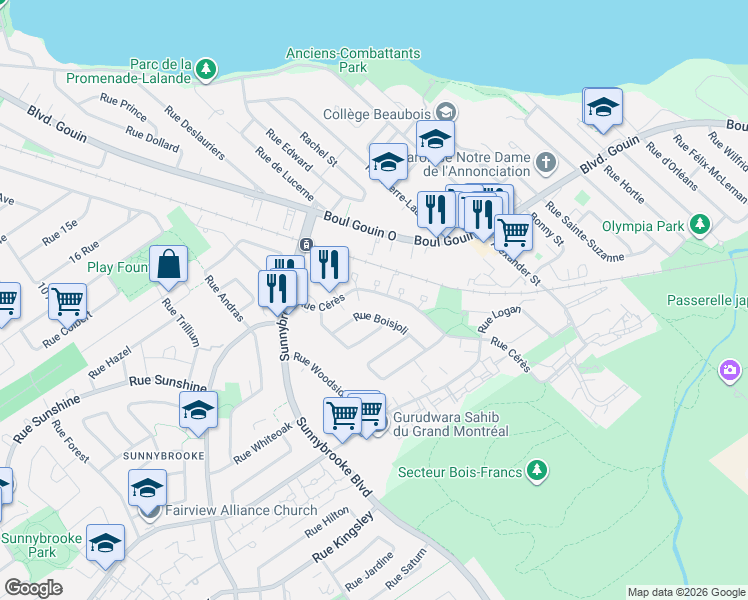Open the shopping bag marker near Rue Trillium
The width and height of the screenshot is (748, 600).
[x=168, y=267]
